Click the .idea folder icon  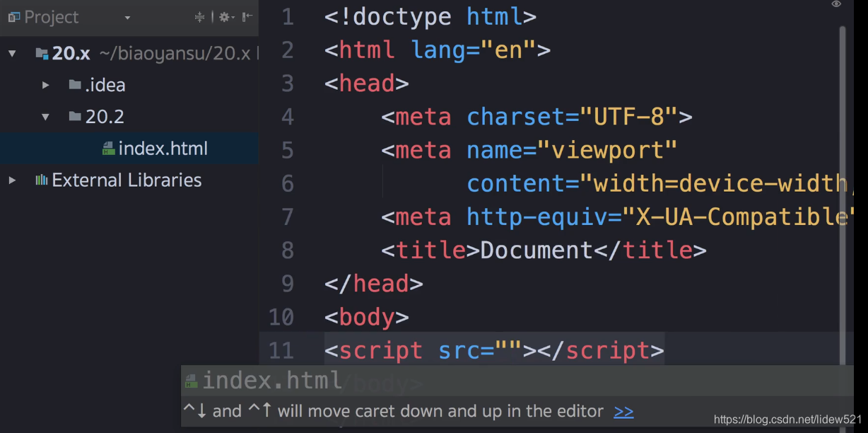tap(75, 85)
